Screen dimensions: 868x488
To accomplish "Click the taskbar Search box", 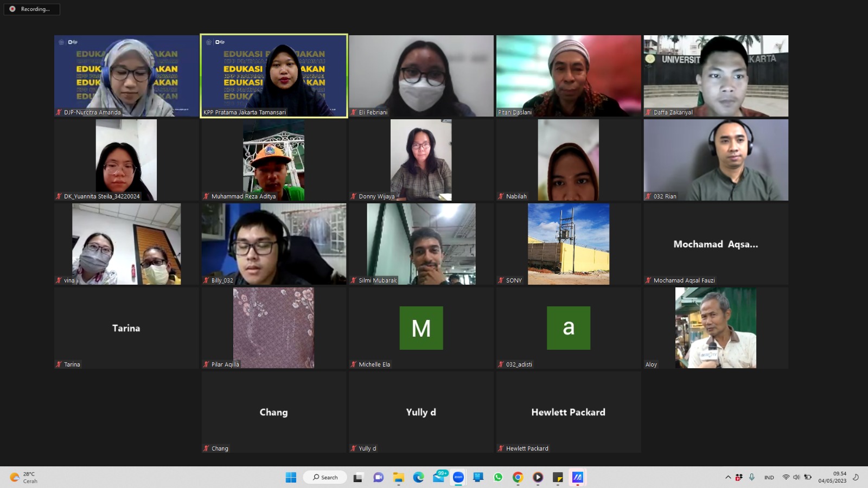I will click(x=325, y=477).
